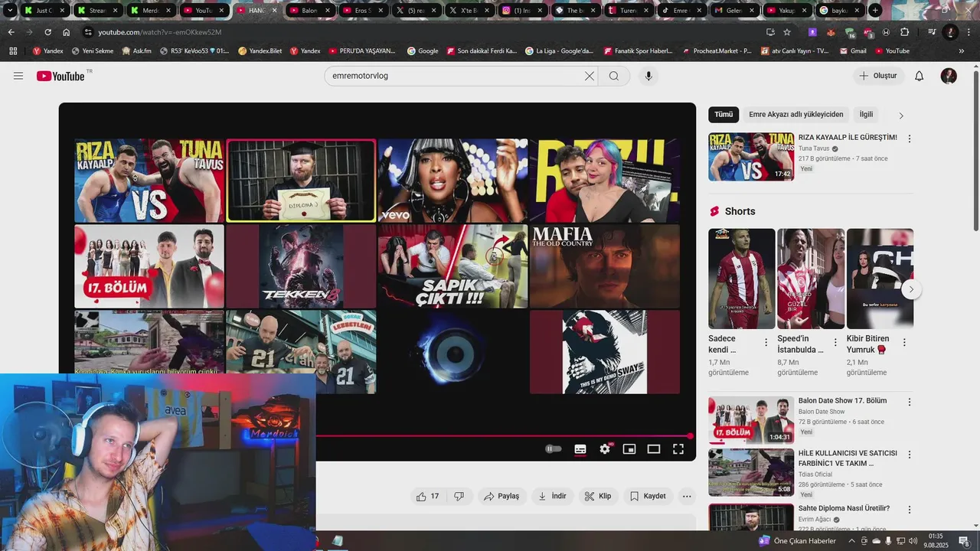The height and width of the screenshot is (551, 980).
Task: Click the browser address bar URL
Action: 160,32
